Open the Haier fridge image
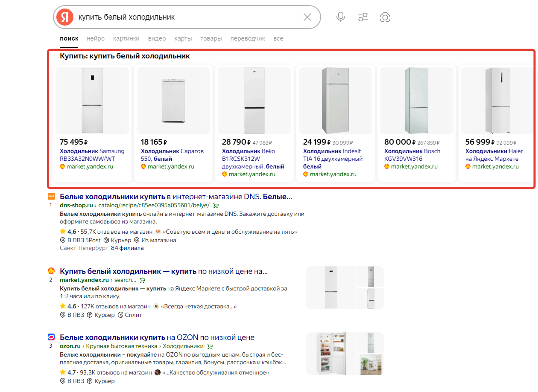 tap(497, 101)
